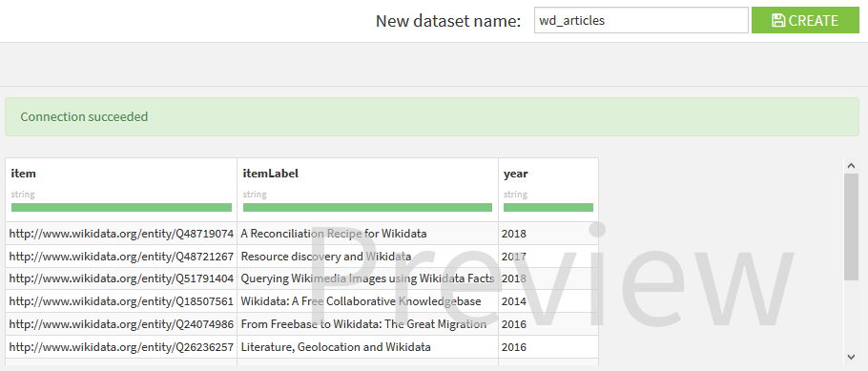The image size is (868, 371).
Task: Select the year column header
Action: pos(548,190)
